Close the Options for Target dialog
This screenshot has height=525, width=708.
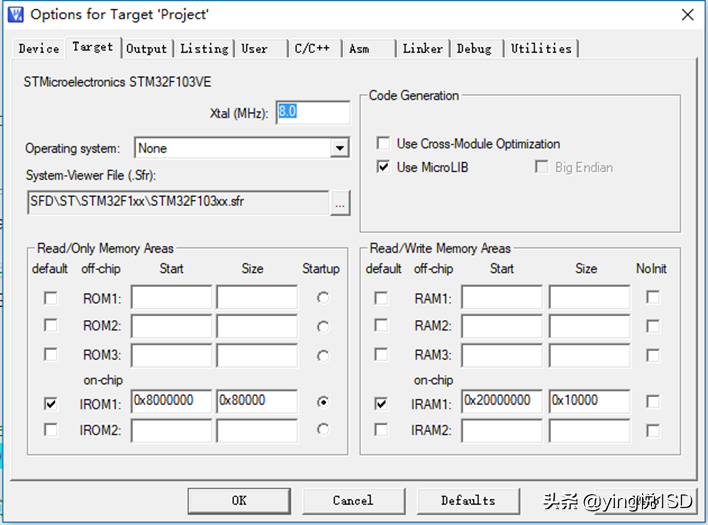[x=688, y=15]
